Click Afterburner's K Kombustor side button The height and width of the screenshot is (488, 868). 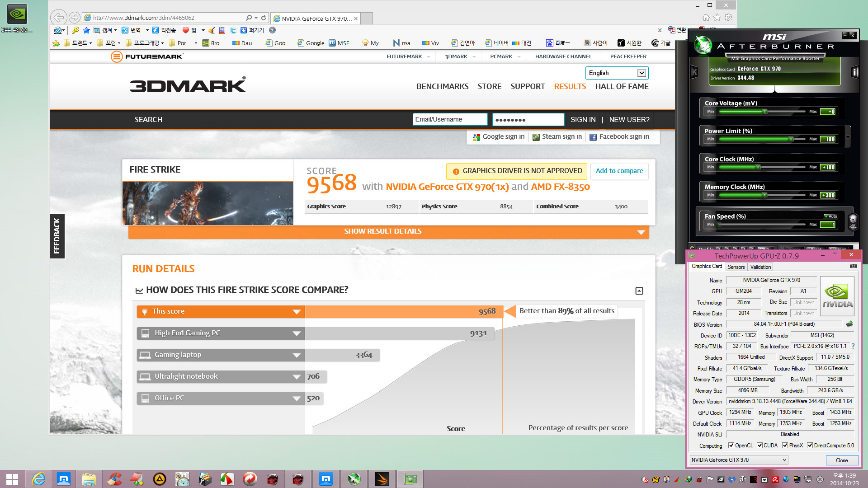pyautogui.click(x=694, y=72)
